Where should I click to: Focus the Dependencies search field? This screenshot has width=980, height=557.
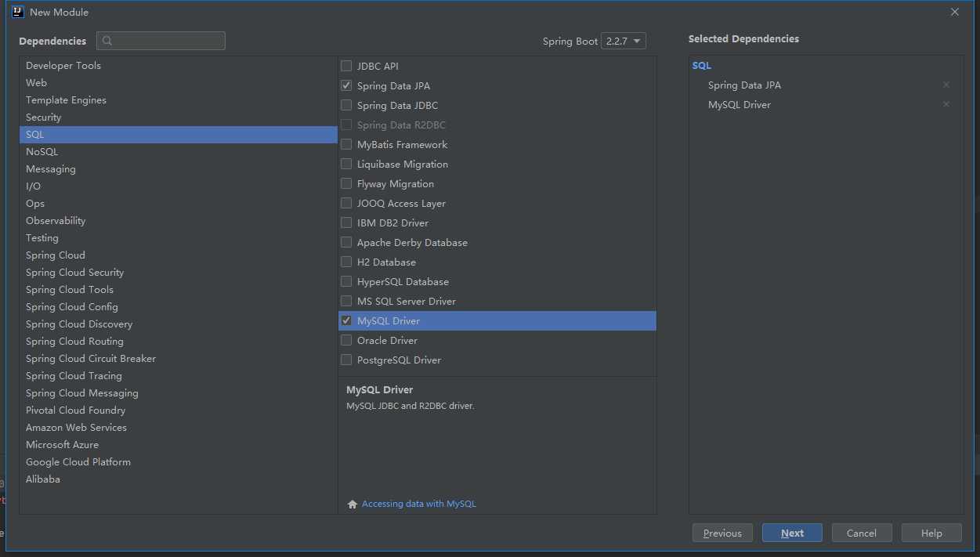tap(161, 41)
